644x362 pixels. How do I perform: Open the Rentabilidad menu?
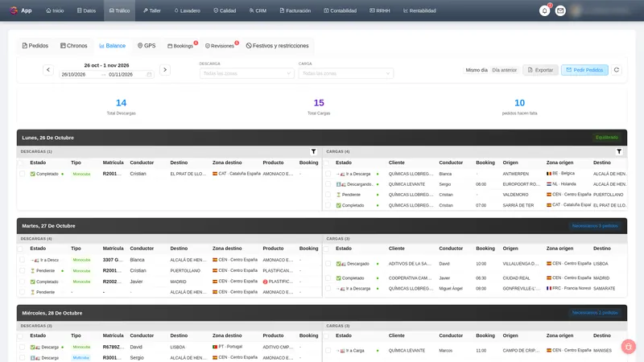[x=419, y=10]
